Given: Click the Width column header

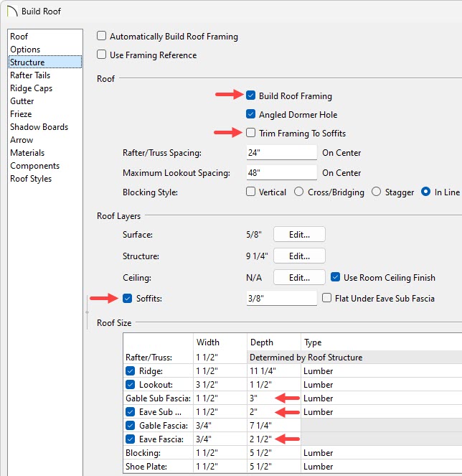Looking at the screenshot, I should coord(220,342).
